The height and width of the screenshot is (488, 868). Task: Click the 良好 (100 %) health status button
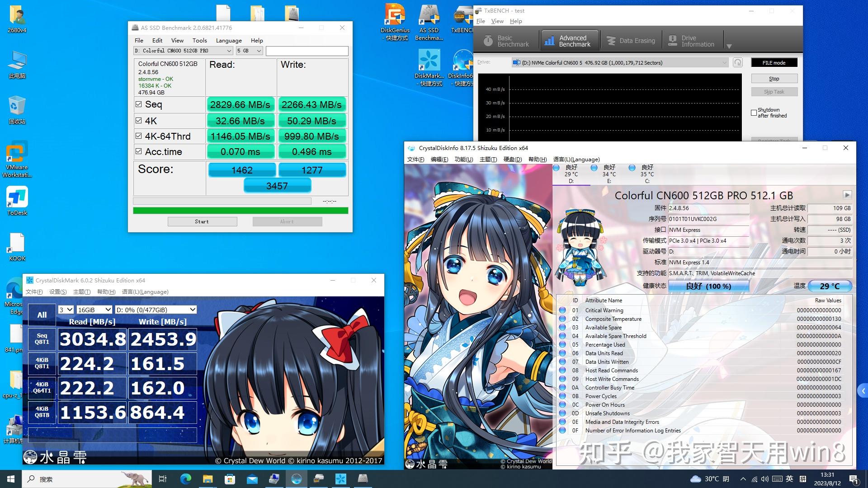708,286
